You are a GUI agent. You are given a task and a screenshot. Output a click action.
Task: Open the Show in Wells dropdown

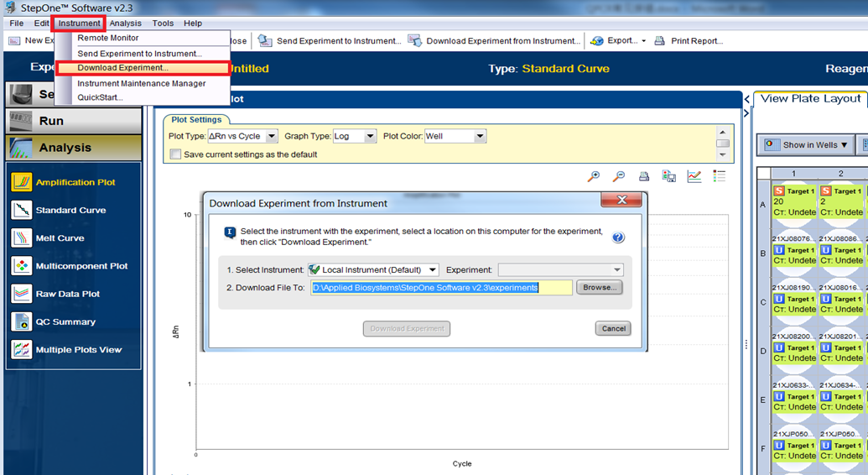coord(806,144)
